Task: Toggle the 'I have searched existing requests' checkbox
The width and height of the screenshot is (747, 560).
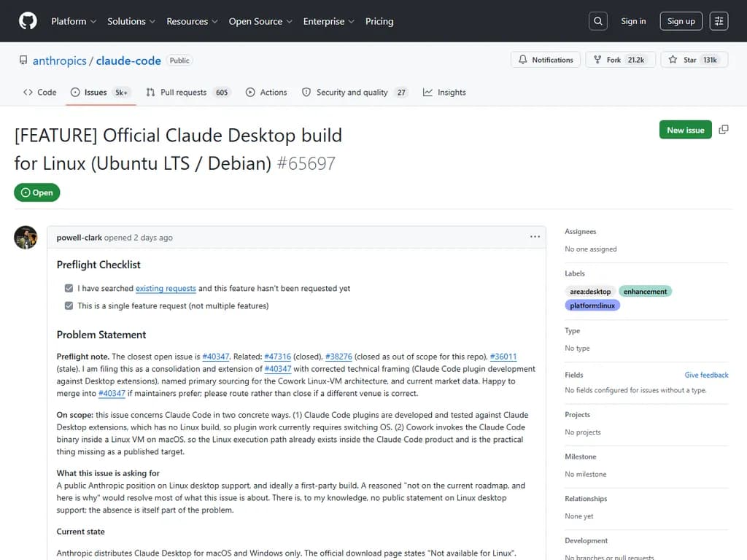Action: (69, 288)
